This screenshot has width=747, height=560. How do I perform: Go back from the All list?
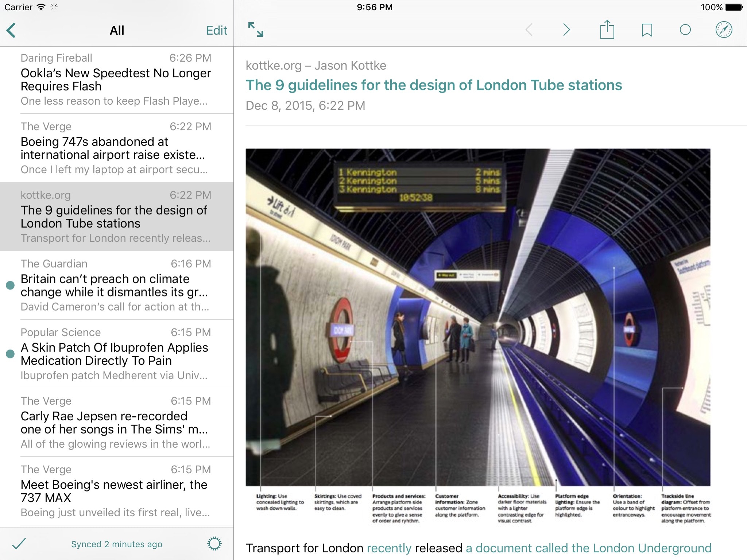click(x=11, y=30)
